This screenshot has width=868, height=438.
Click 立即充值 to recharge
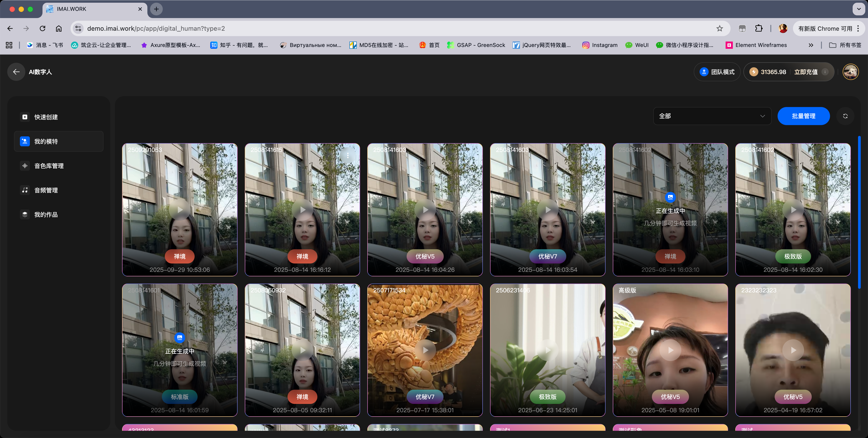(x=806, y=72)
